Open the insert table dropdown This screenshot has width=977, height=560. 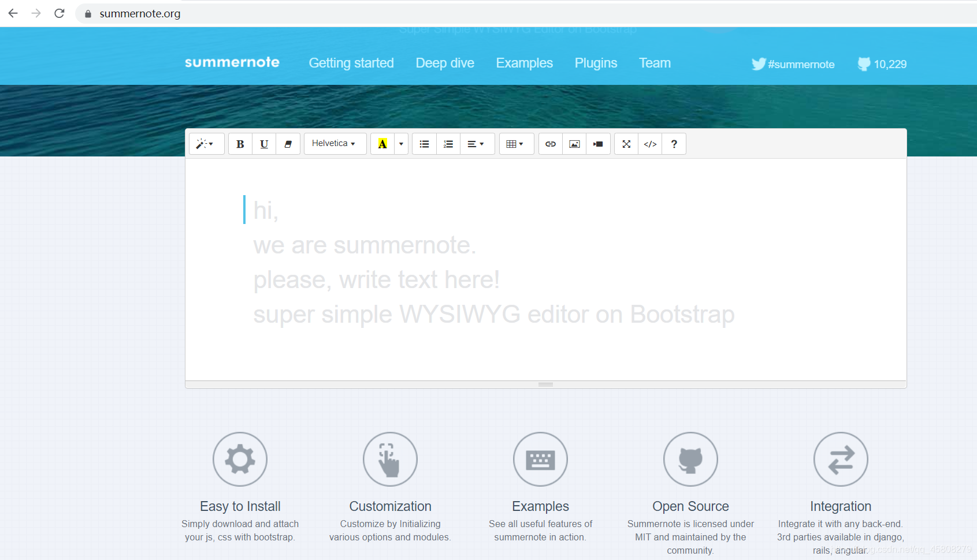(516, 144)
